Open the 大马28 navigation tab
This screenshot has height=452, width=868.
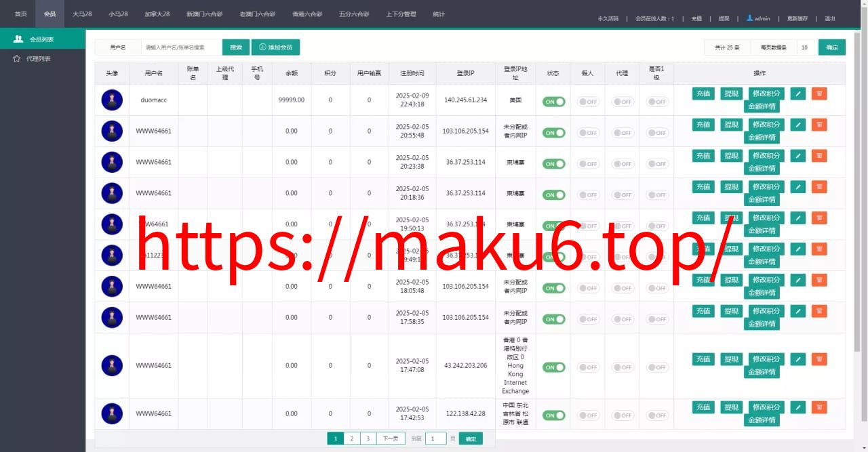[82, 14]
